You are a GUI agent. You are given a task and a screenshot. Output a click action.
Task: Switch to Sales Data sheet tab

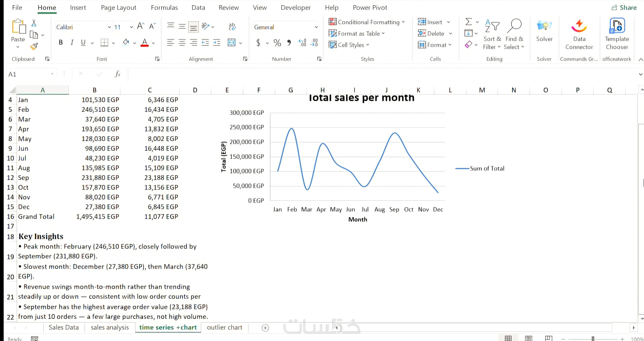[x=64, y=328]
